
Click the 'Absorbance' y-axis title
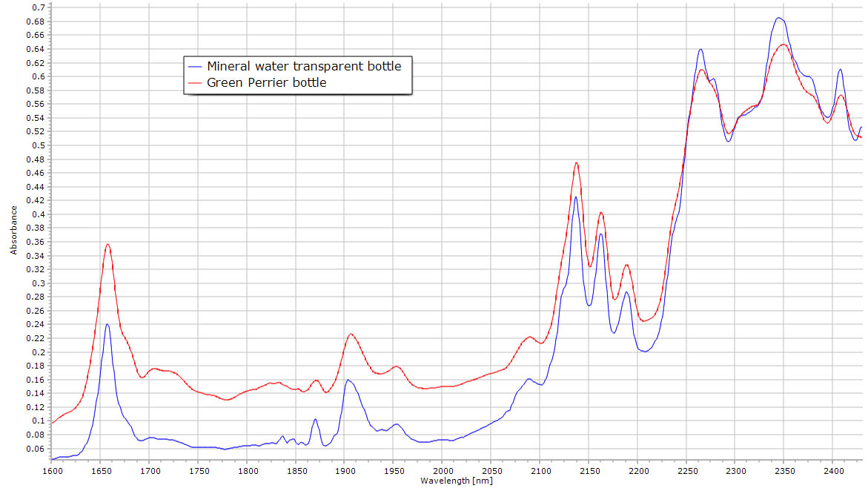click(14, 230)
